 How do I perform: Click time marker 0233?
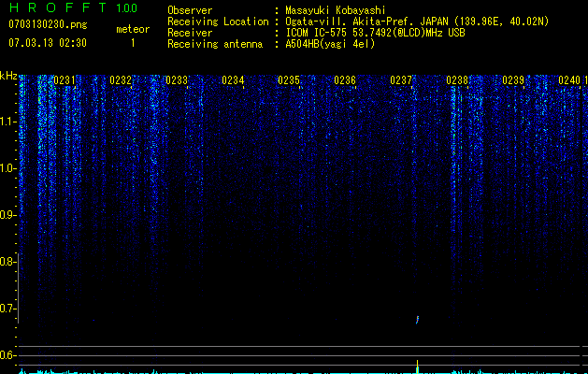177,80
